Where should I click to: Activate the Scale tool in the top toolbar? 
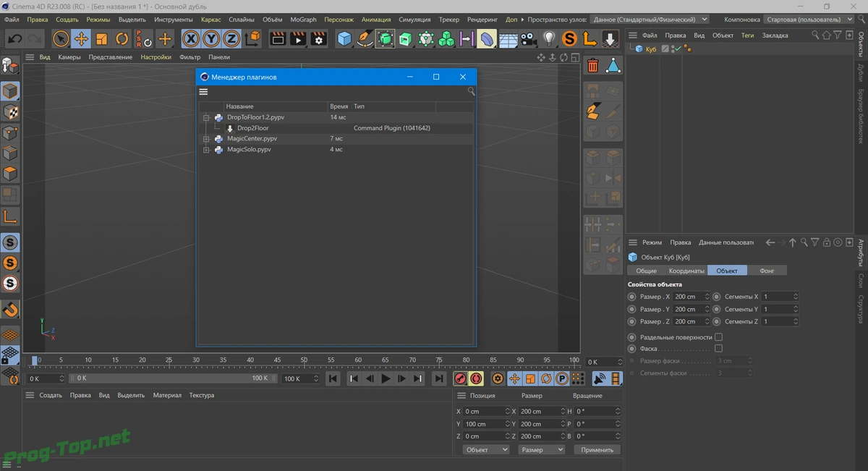[102, 38]
